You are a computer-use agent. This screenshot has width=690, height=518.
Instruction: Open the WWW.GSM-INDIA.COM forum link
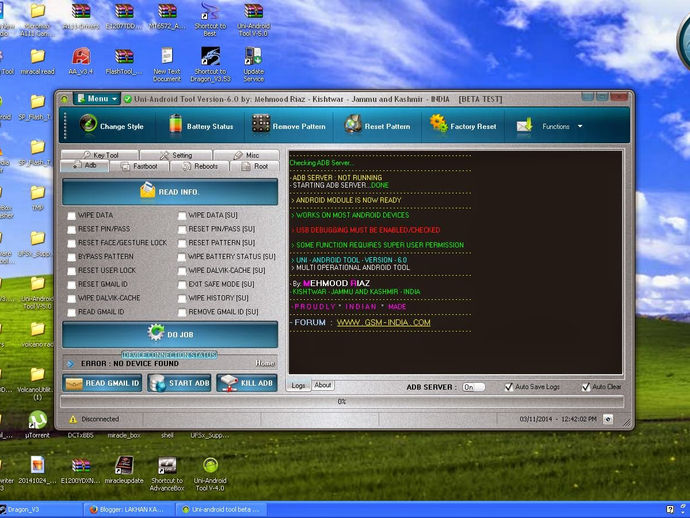(x=384, y=323)
